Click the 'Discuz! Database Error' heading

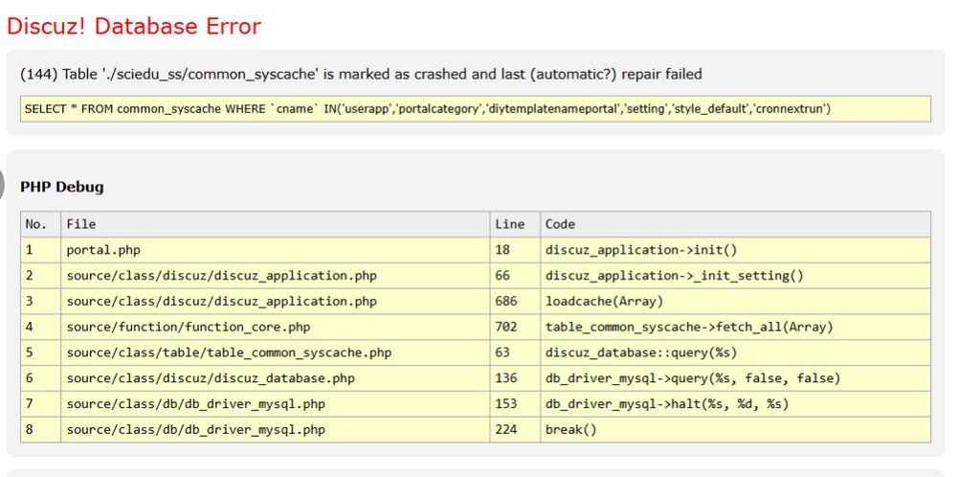click(134, 26)
